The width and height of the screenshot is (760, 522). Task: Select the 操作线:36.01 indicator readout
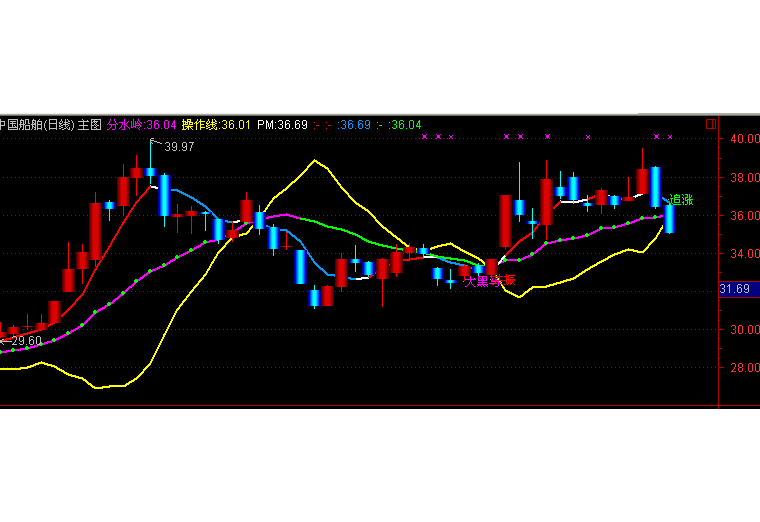pos(216,125)
